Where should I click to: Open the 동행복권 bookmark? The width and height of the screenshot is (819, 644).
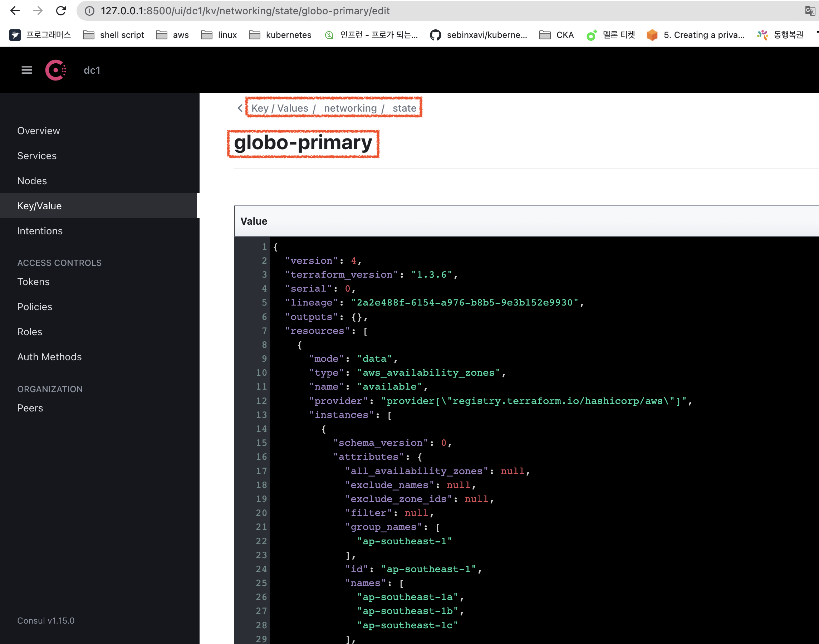[x=780, y=35]
